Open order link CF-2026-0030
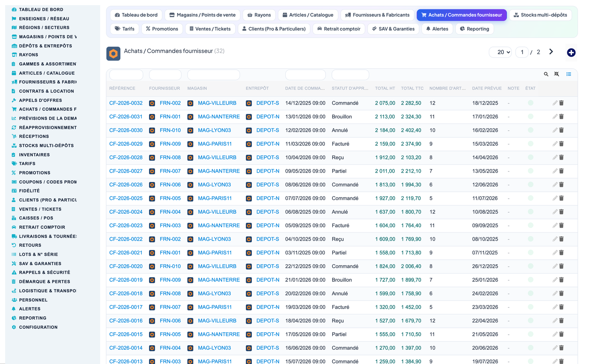This screenshot has height=364, width=589. (126, 130)
